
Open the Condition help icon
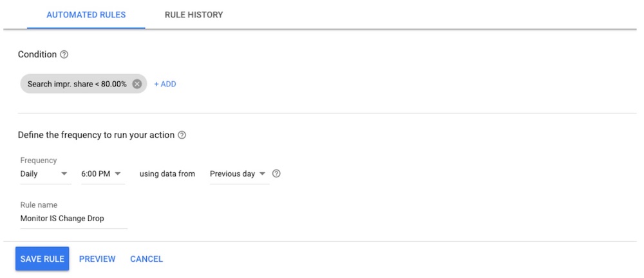[64, 54]
